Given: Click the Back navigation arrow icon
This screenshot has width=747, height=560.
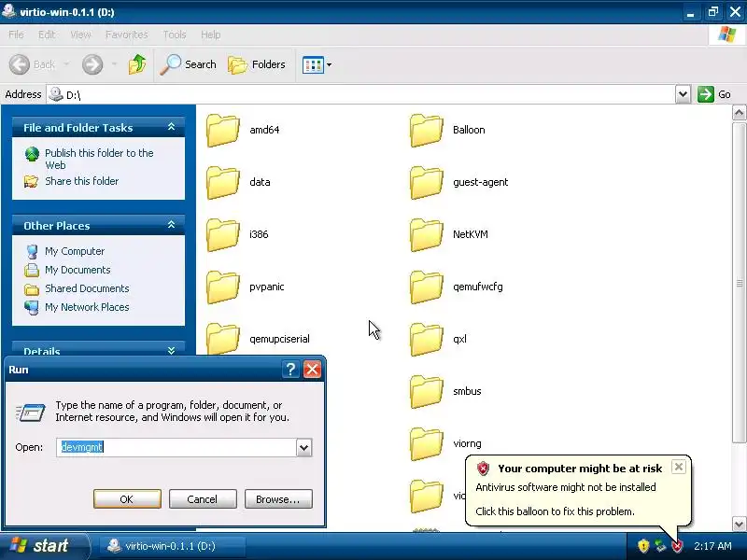Looking at the screenshot, I should pyautogui.click(x=20, y=64).
